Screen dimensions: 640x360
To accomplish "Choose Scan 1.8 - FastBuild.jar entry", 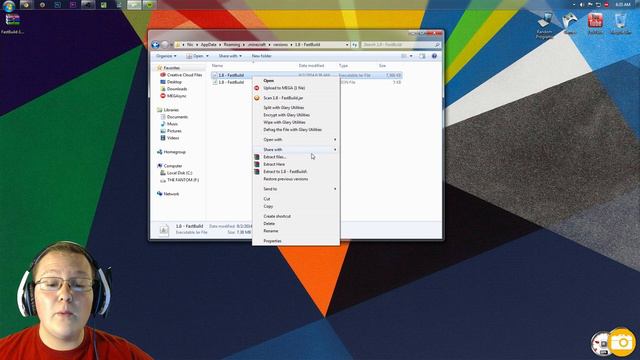I will [296, 98].
